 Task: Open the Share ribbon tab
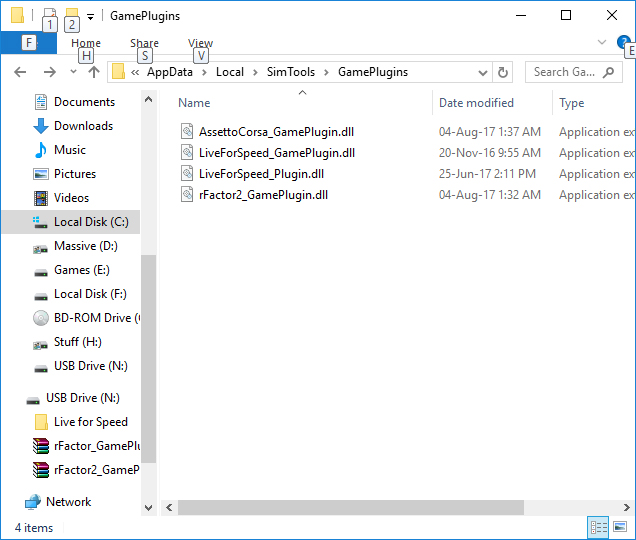144,43
